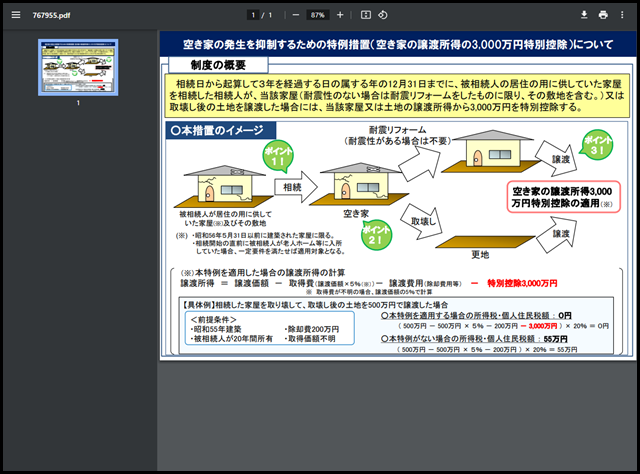Edit the current page number field
The image size is (640, 474).
point(253,15)
